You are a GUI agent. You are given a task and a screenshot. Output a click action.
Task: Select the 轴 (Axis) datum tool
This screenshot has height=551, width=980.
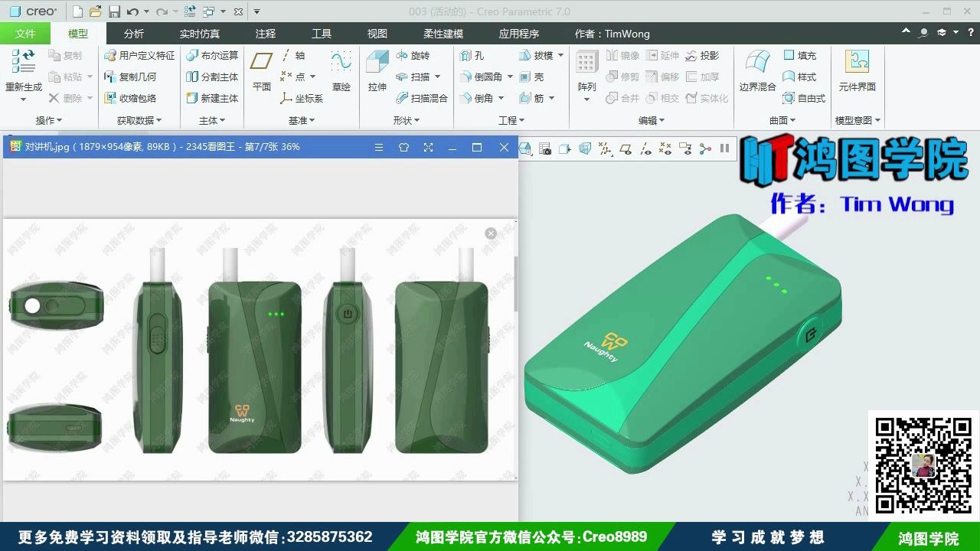point(293,55)
